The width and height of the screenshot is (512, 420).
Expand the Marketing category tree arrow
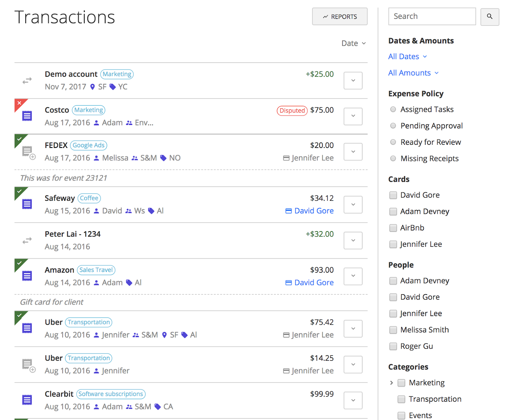[391, 383]
